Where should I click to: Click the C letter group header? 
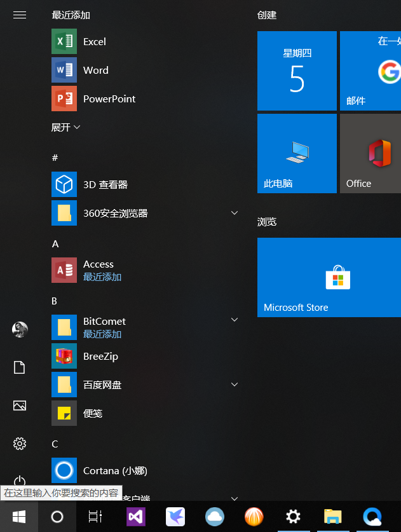55,444
